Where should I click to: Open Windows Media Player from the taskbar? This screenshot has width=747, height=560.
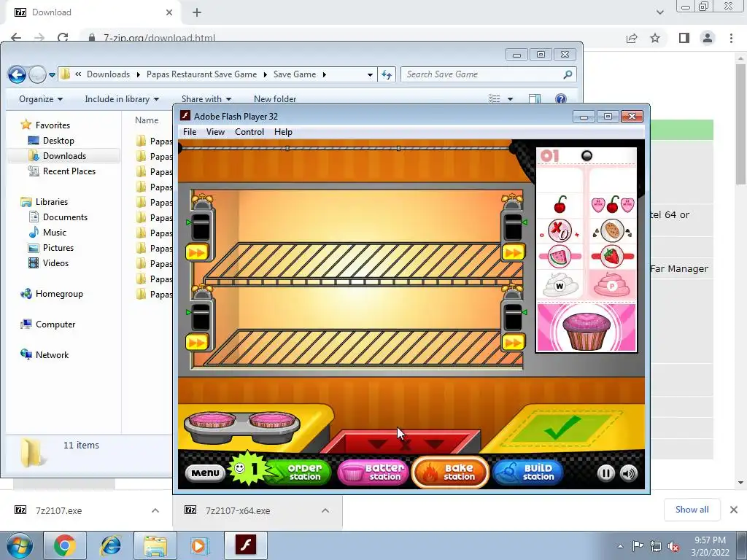(x=200, y=545)
